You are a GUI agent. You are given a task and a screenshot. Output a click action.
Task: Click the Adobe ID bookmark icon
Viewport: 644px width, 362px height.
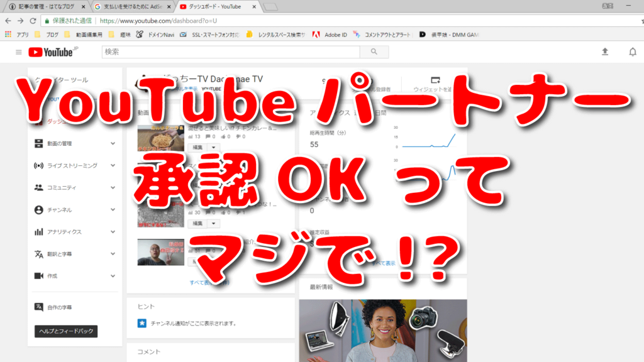tap(316, 35)
